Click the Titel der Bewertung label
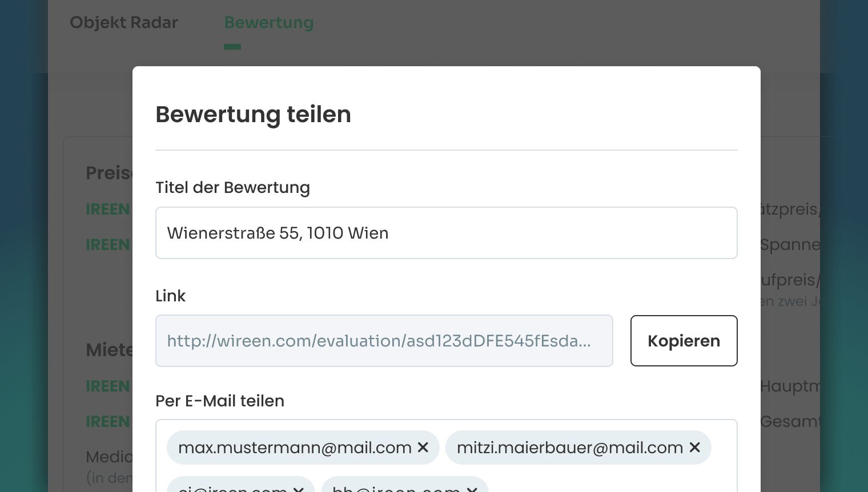Image resolution: width=868 pixels, height=492 pixels. [232, 188]
